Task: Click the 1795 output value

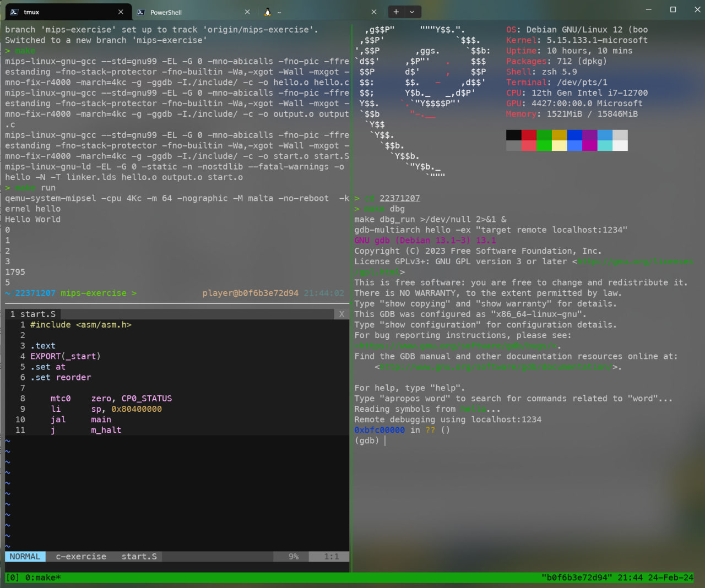Action: [x=15, y=272]
